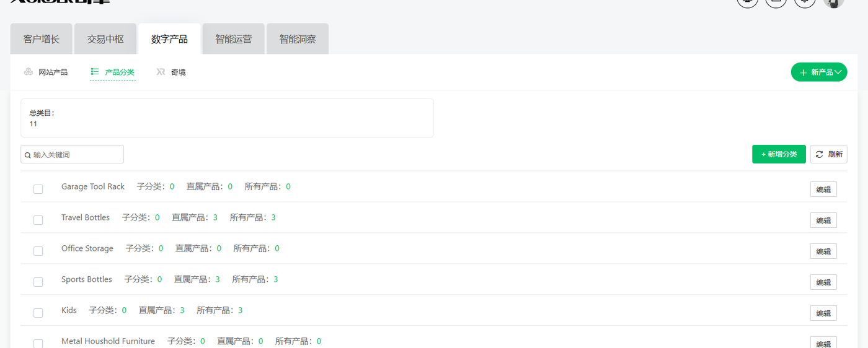The height and width of the screenshot is (348, 868).
Task: Switch to the 客户增长 tab
Action: (x=42, y=39)
